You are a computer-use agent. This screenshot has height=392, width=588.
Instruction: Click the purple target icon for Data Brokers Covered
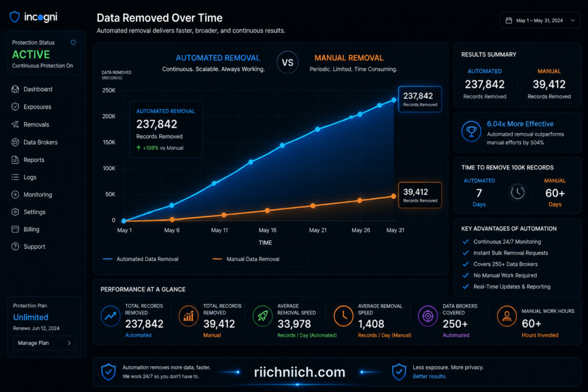point(428,316)
